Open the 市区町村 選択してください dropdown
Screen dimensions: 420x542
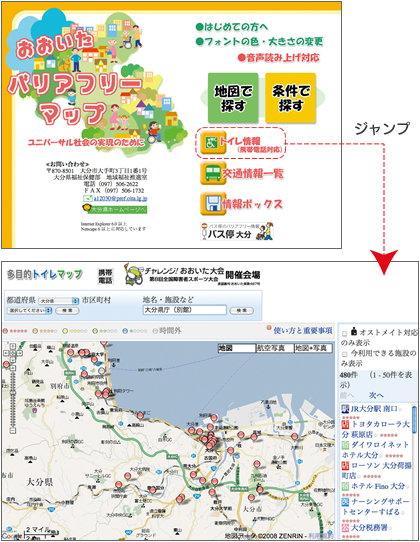click(x=29, y=310)
